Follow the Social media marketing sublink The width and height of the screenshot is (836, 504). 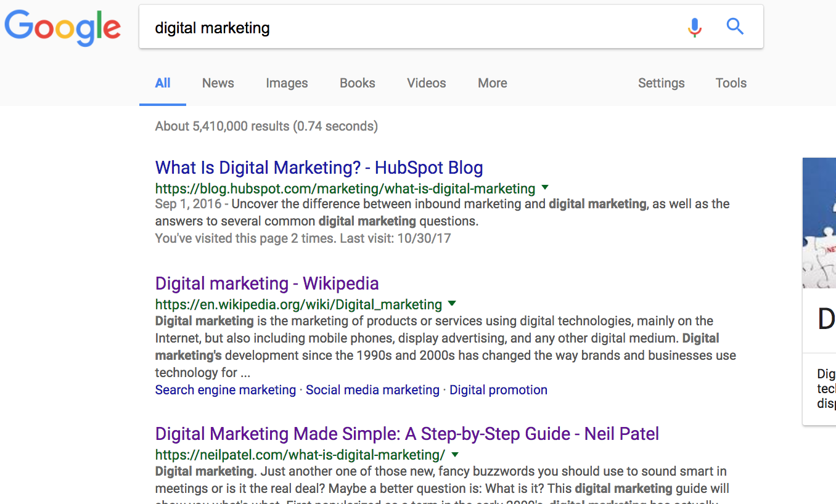coord(373,390)
